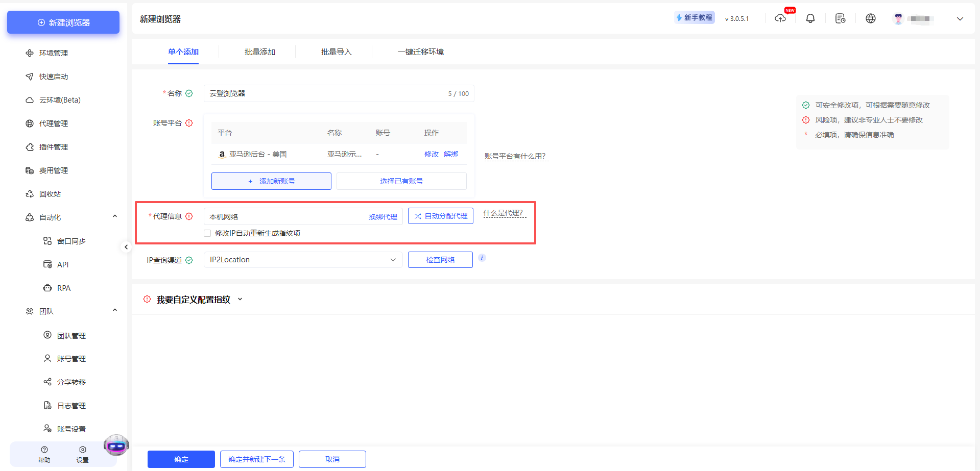Image resolution: width=980 pixels, height=471 pixels.
Task: Click the 自动分配代理 button
Action: click(440, 216)
